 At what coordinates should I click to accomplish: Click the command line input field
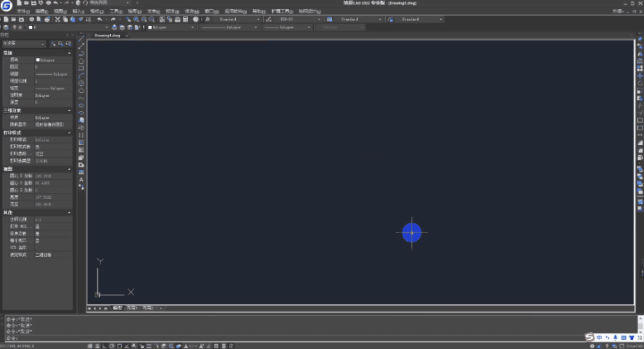click(320, 338)
